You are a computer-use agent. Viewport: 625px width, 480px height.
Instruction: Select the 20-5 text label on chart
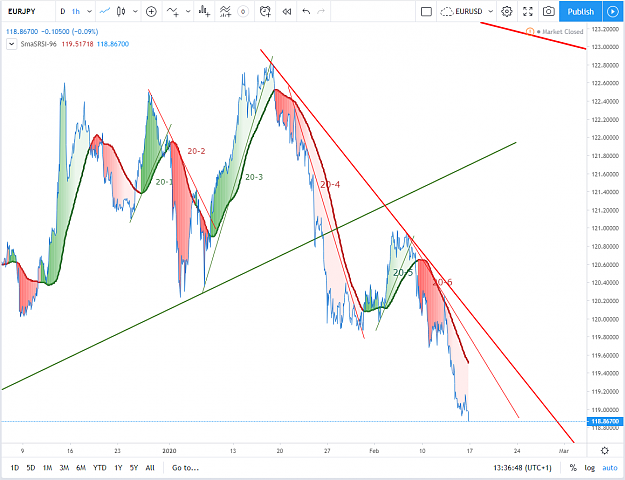point(403,273)
